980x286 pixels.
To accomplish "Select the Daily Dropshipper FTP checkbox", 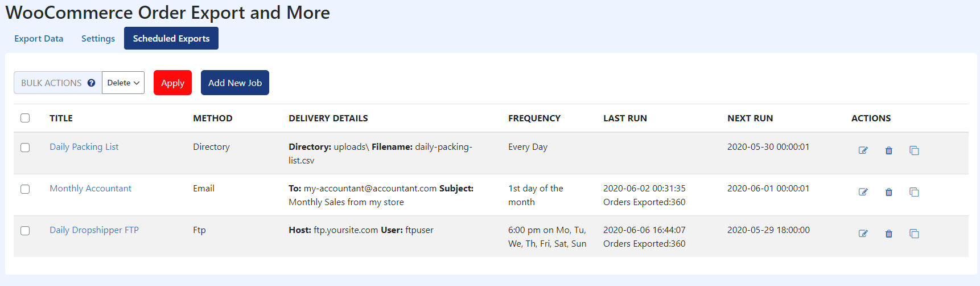I will (x=25, y=231).
